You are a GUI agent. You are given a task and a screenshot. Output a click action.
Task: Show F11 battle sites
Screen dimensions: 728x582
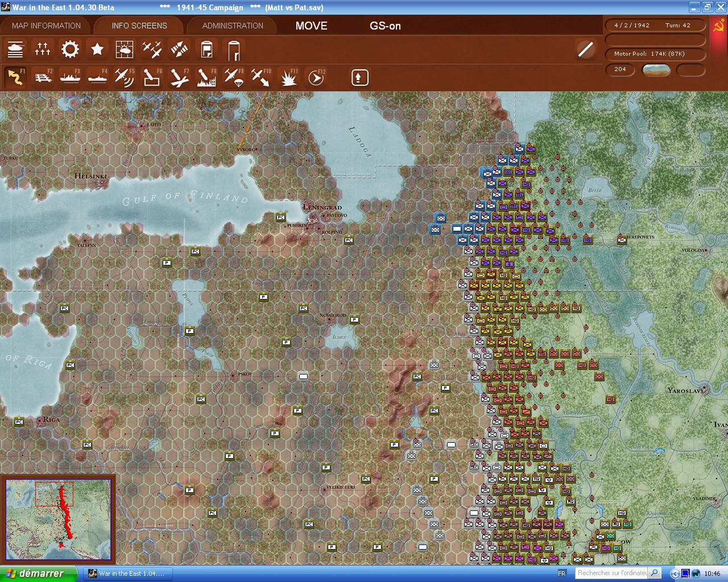pos(288,77)
